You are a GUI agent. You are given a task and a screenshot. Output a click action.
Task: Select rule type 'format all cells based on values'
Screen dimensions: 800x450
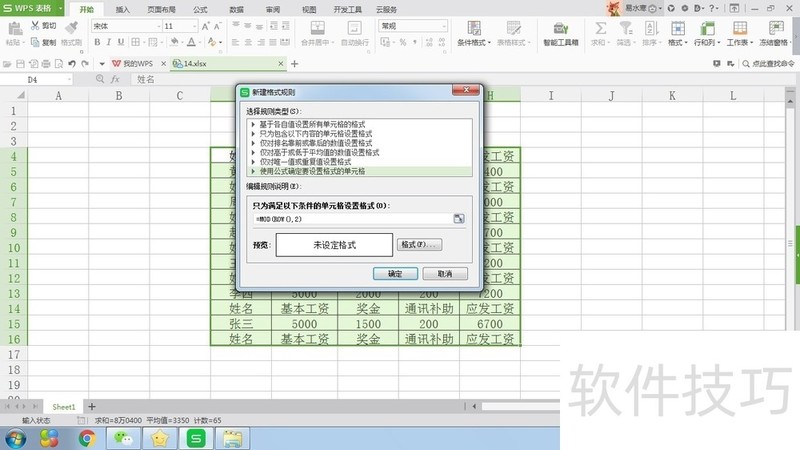coord(360,124)
